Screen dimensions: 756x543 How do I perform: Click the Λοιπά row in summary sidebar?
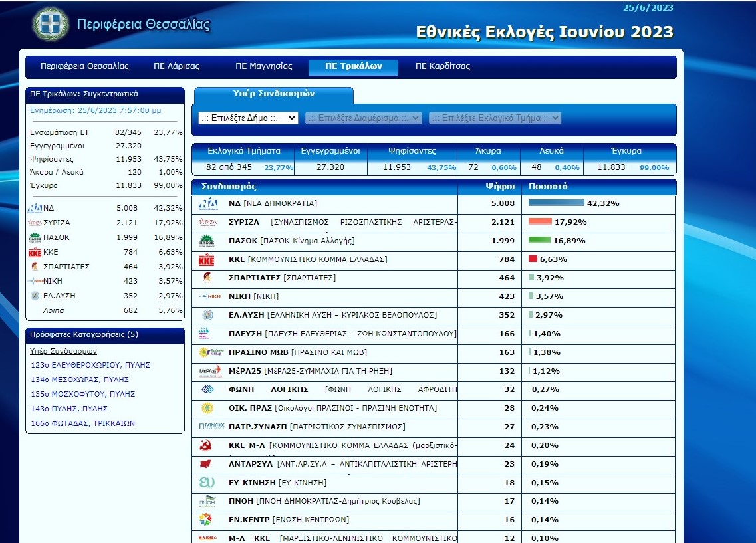click(106, 310)
